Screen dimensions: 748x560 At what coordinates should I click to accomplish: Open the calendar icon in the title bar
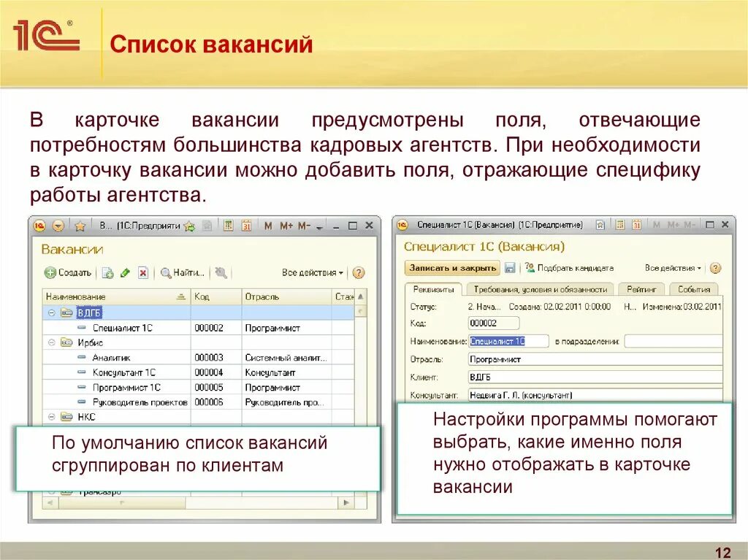pyautogui.click(x=247, y=226)
